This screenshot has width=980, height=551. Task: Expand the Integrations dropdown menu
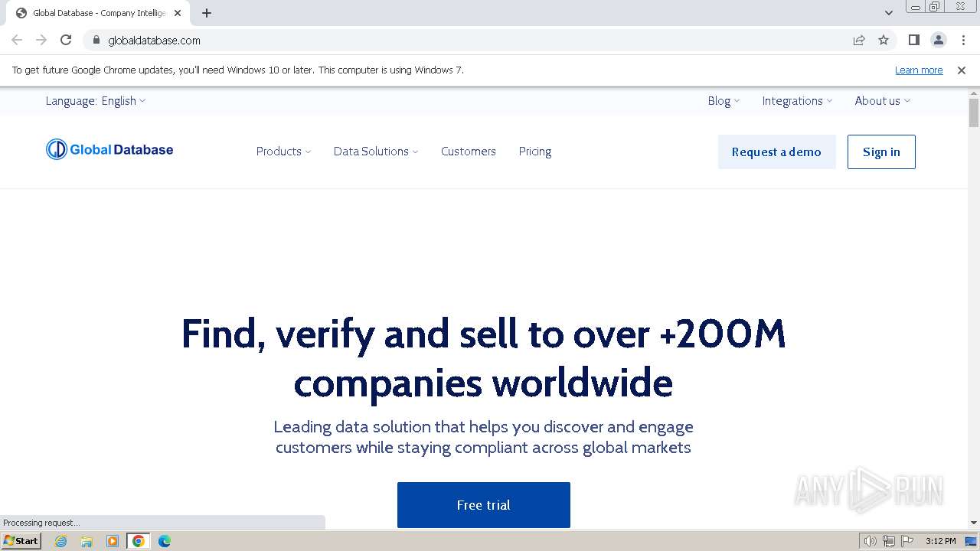[x=797, y=101]
